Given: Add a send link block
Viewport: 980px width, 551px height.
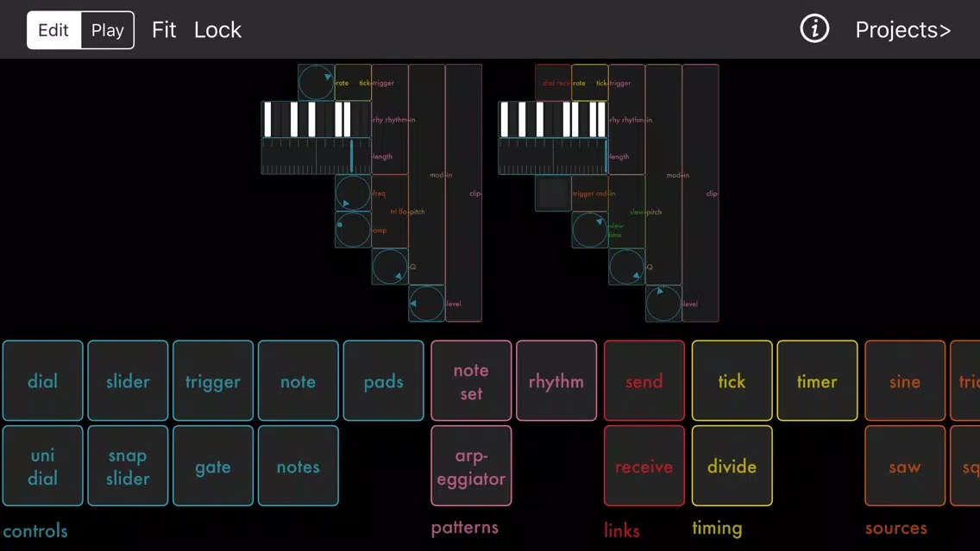Looking at the screenshot, I should (644, 380).
